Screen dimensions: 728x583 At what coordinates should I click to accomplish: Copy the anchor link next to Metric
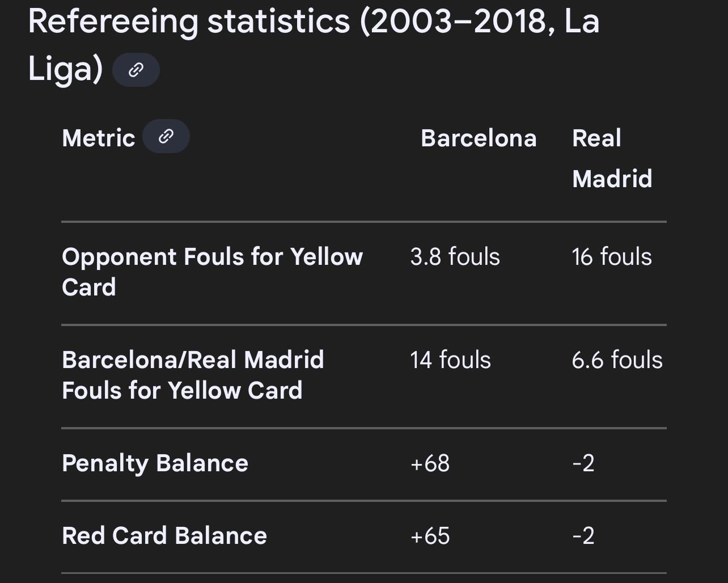[x=166, y=137]
